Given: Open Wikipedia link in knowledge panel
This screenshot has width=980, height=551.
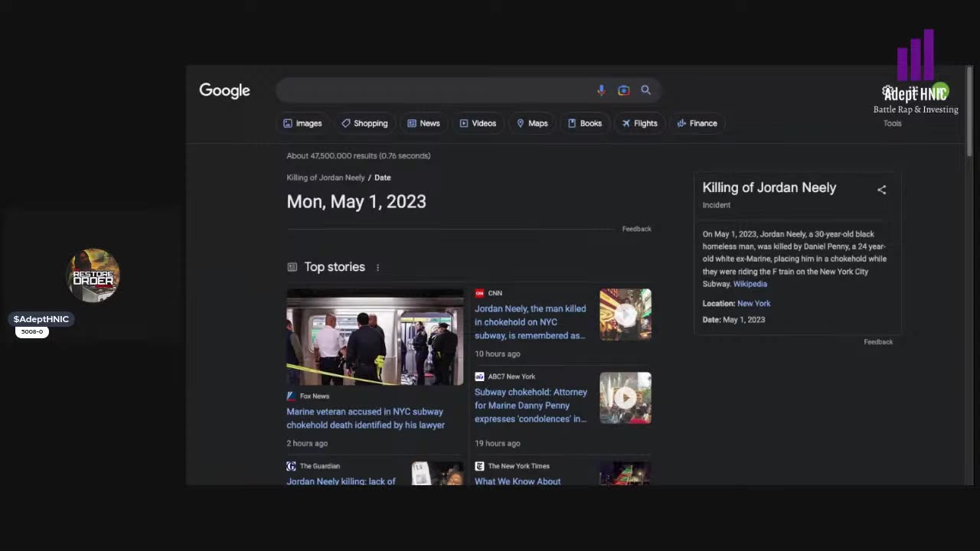Looking at the screenshot, I should (x=750, y=284).
